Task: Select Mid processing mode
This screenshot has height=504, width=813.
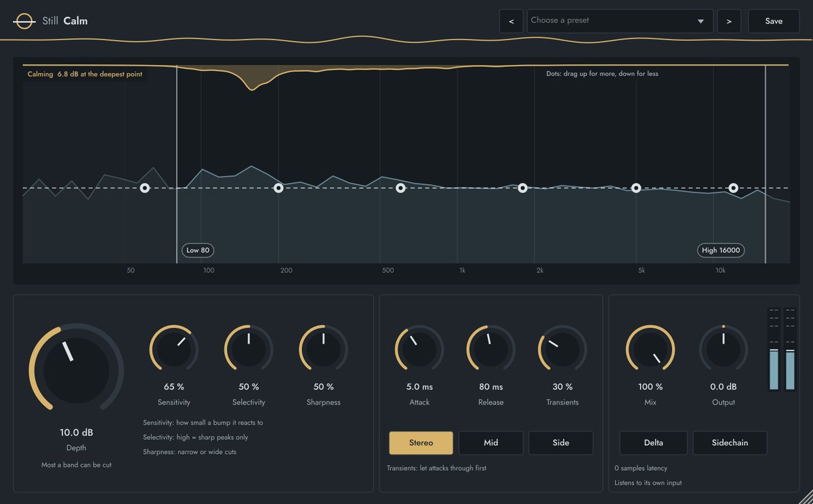Action: pos(491,443)
